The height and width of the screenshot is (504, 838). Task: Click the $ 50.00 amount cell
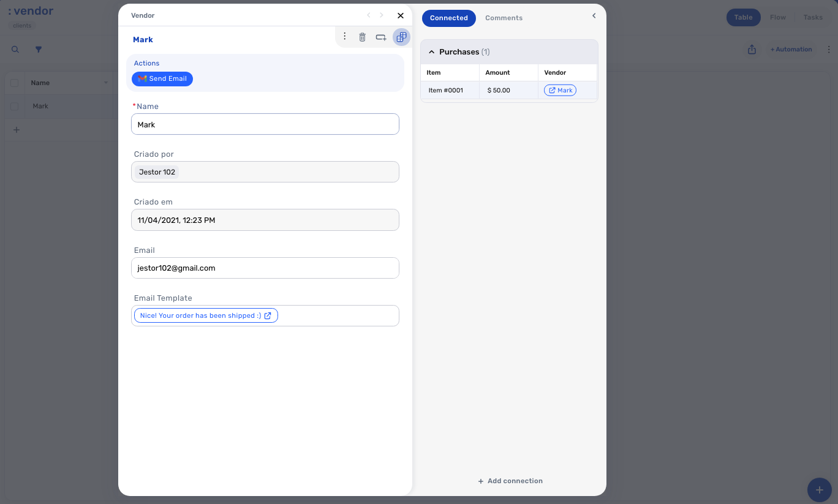508,91
